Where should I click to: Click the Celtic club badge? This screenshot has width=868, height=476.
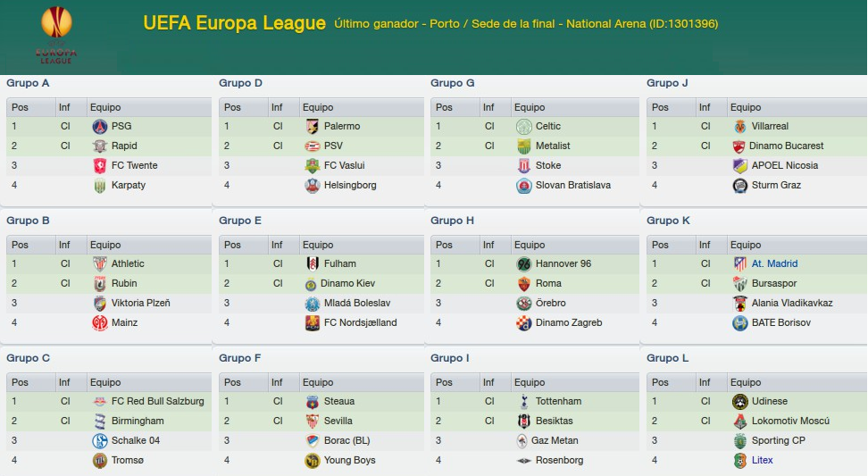coord(523,126)
